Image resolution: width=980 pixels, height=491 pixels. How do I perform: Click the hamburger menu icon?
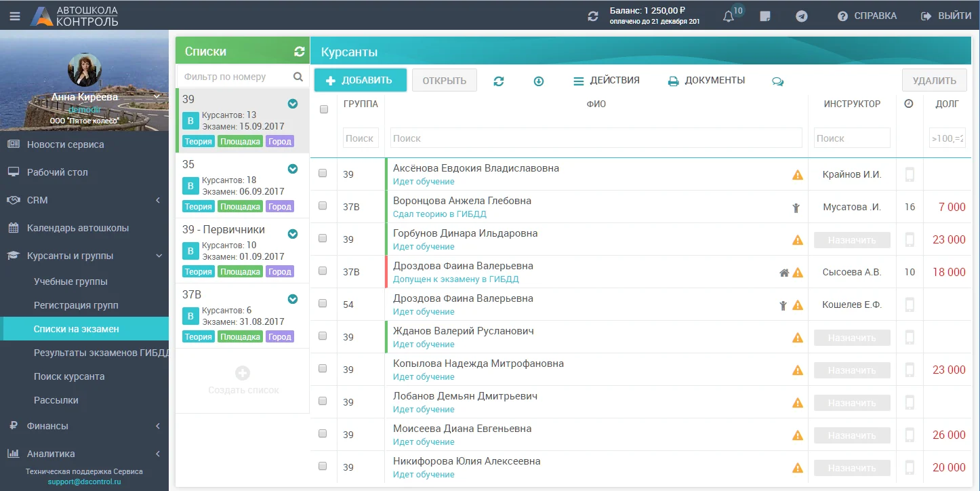coord(14,16)
